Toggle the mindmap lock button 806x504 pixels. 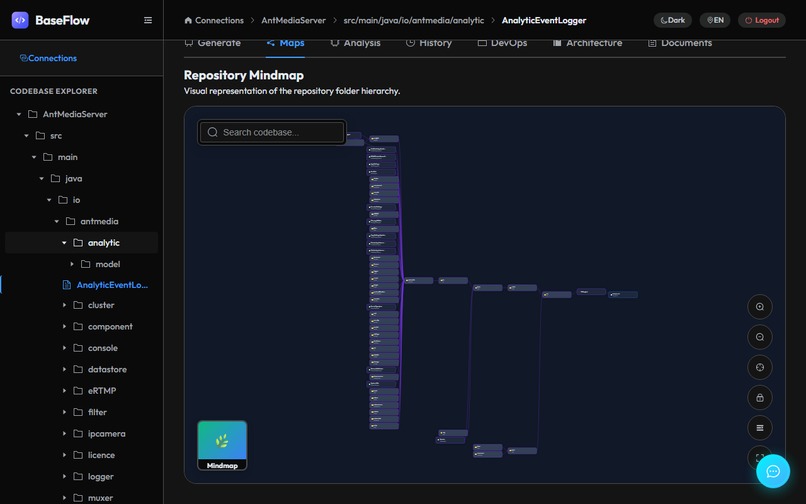point(760,398)
